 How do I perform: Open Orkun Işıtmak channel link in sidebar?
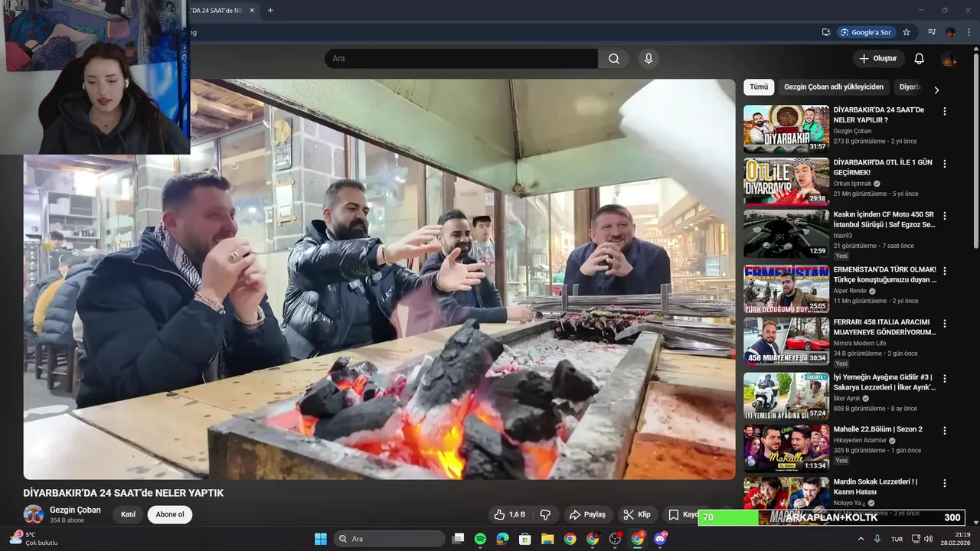coord(852,184)
